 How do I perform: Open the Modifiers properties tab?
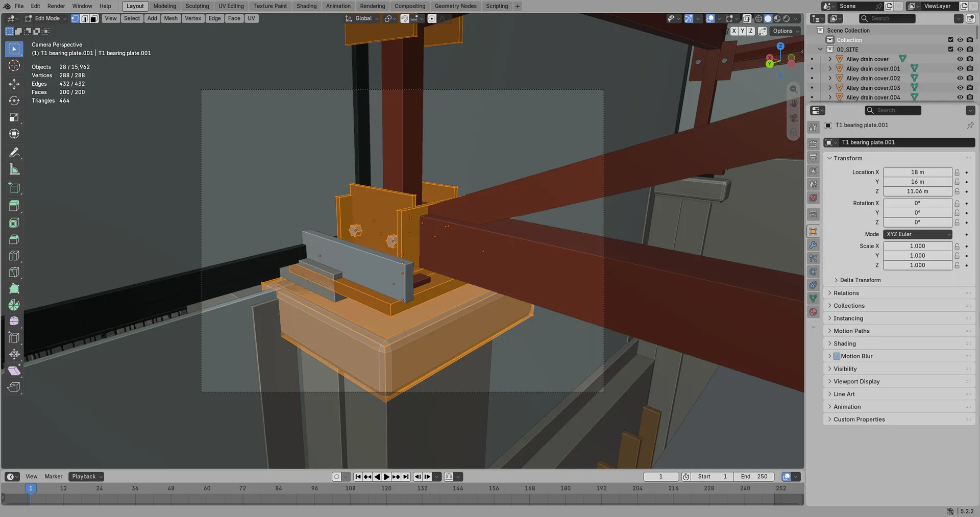coord(813,245)
